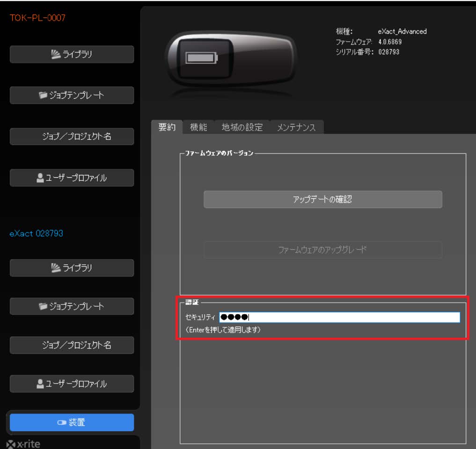Open ユーザープロファイル under eXact 028793

(x=72, y=384)
